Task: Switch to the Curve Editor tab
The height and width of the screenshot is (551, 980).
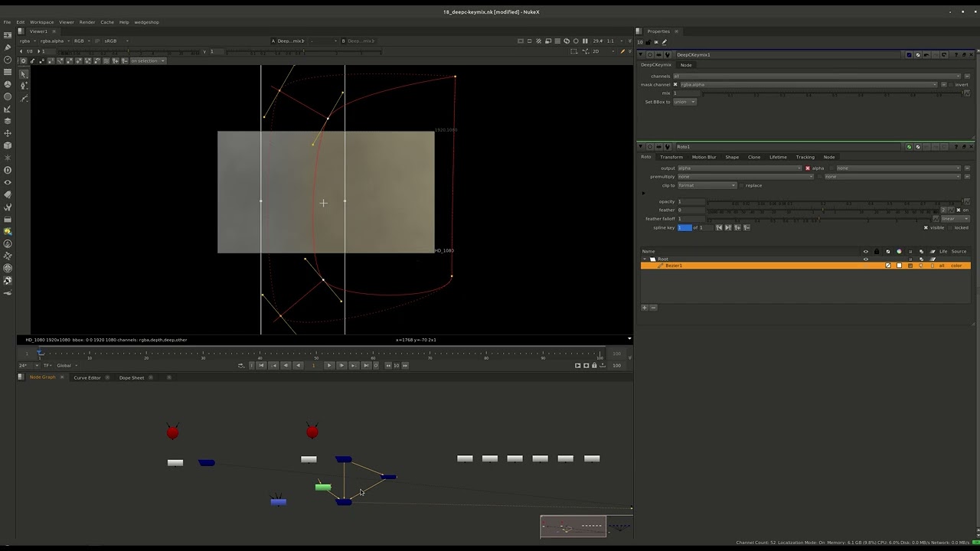Action: [87, 377]
